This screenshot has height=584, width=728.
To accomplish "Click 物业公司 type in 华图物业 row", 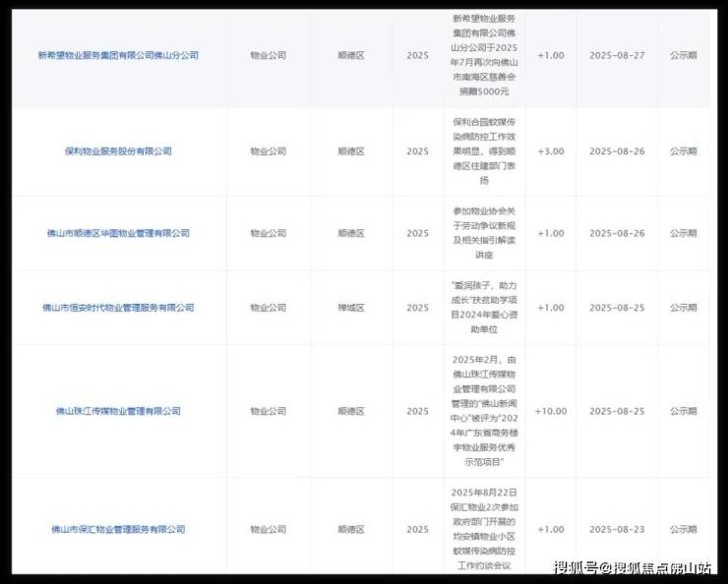I will click(x=268, y=233).
